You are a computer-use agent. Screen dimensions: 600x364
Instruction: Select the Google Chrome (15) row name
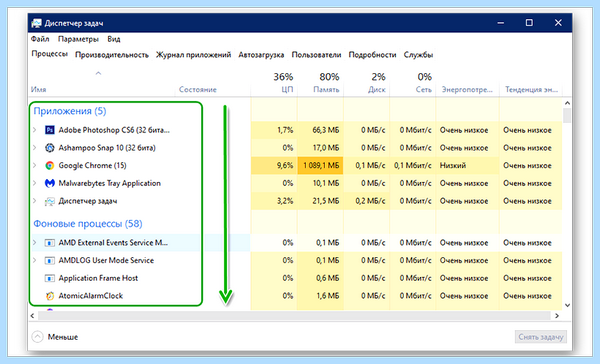click(92, 166)
